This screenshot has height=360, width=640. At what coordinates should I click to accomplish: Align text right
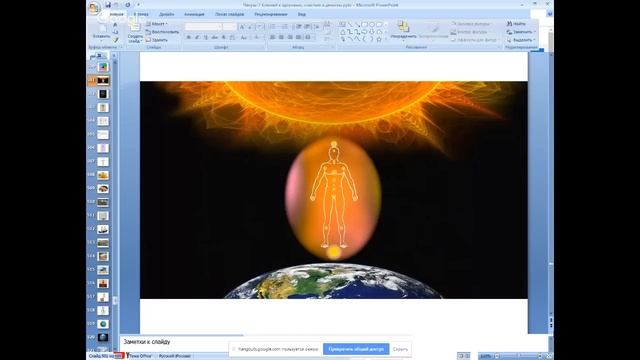tap(290, 37)
